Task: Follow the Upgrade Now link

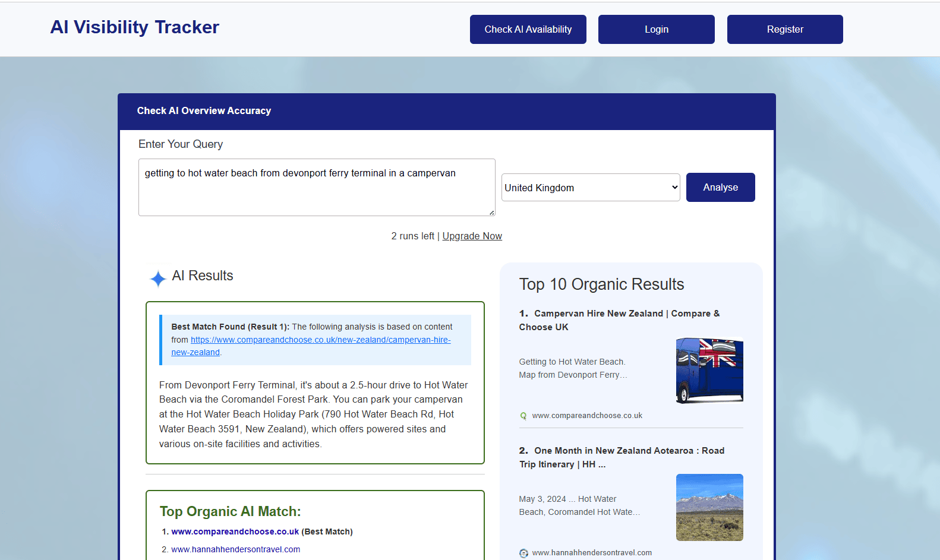Action: point(472,236)
